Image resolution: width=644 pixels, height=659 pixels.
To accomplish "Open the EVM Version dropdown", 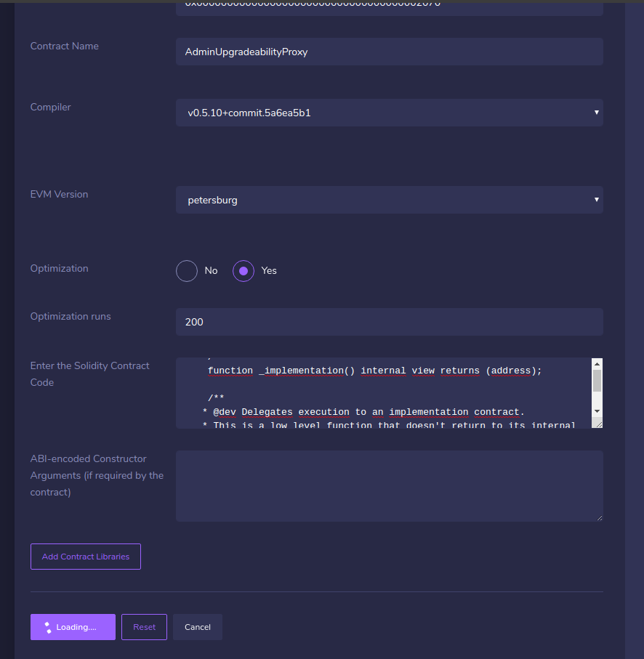I will pos(390,200).
